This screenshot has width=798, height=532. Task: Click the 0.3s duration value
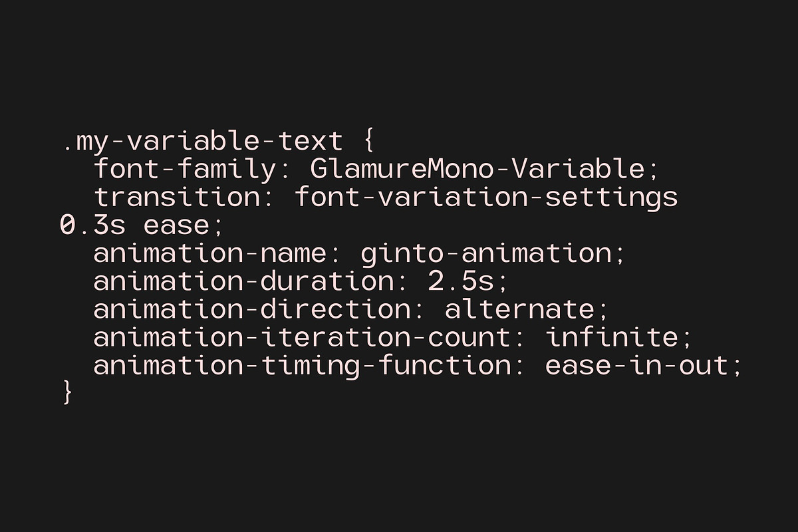92,226
